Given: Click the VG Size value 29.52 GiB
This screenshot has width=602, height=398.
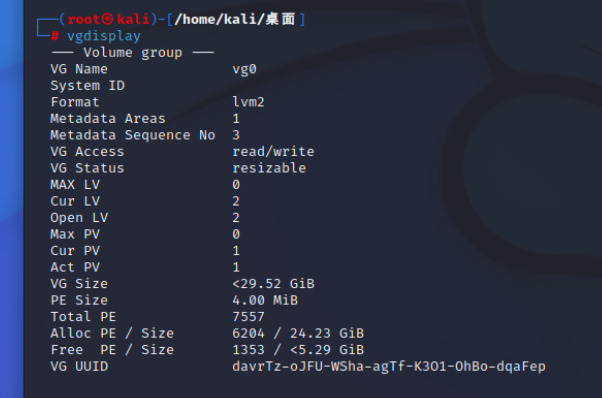Looking at the screenshot, I should point(273,284).
